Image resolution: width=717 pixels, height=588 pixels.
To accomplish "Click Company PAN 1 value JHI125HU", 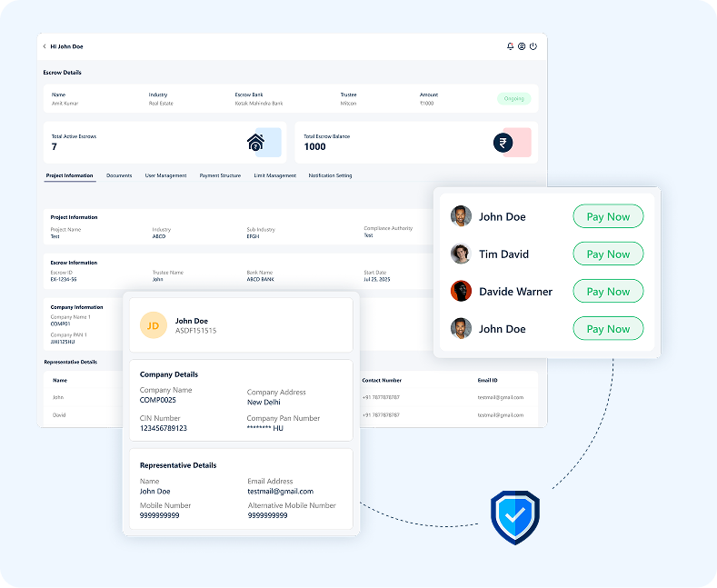I will pyautogui.click(x=63, y=342).
